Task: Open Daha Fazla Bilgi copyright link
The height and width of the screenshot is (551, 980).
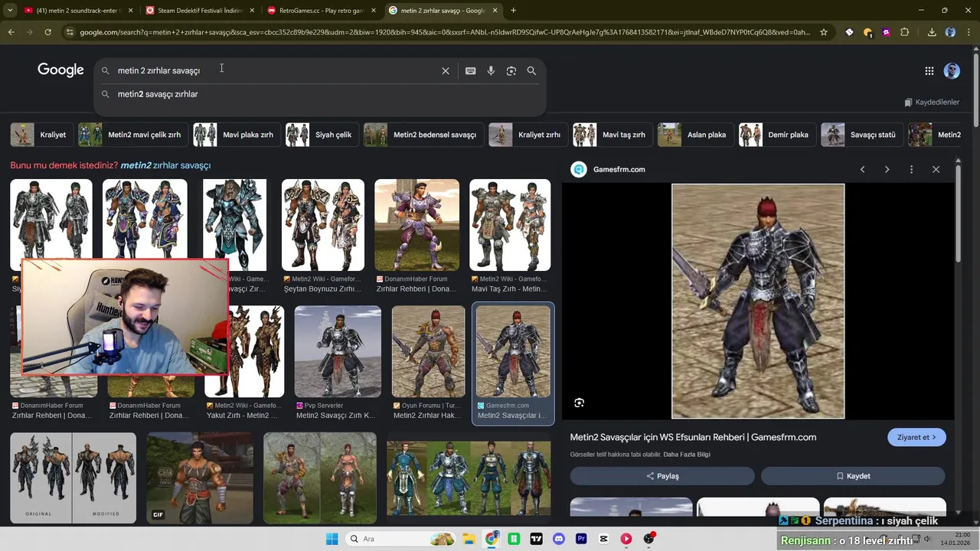Action: tap(687, 455)
